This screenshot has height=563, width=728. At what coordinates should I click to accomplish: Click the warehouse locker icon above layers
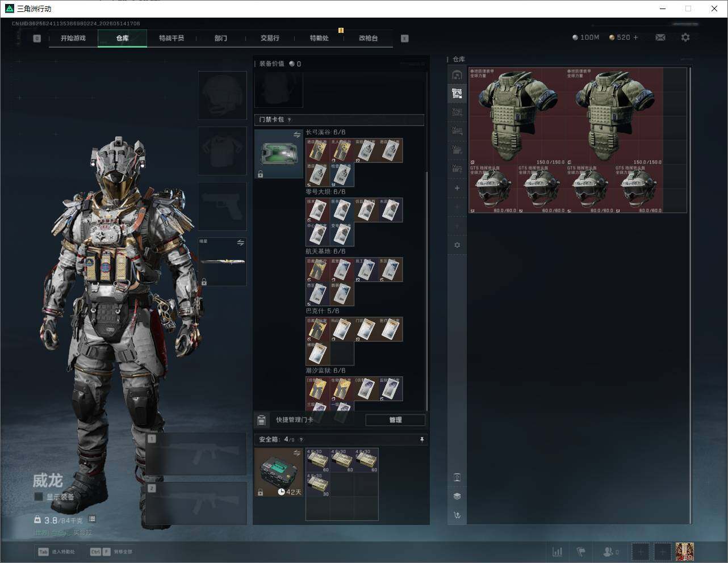click(x=457, y=477)
